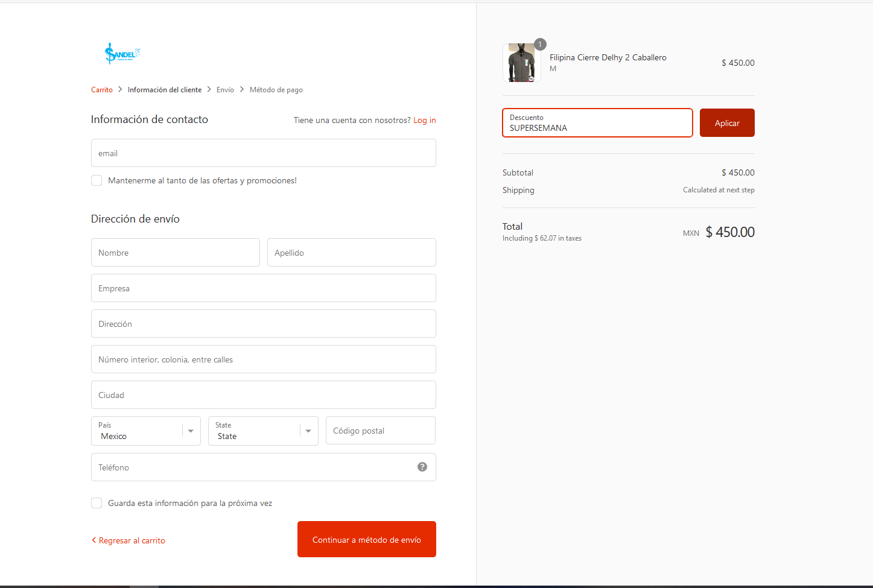873x588 pixels.
Task: Click Filipina Cierre Delhy 2 Caballero title
Action: pyautogui.click(x=608, y=57)
